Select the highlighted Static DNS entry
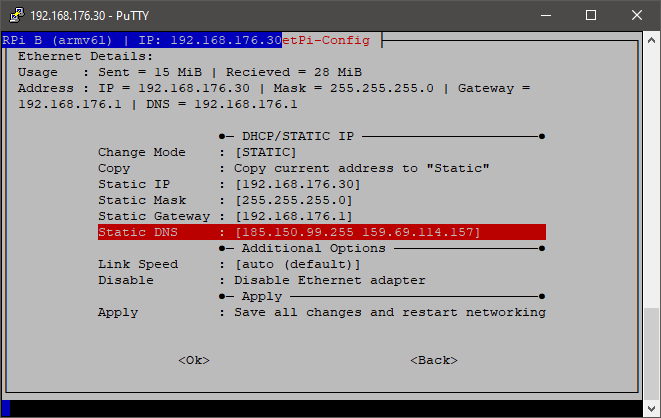The height and width of the screenshot is (418, 661). tap(321, 232)
